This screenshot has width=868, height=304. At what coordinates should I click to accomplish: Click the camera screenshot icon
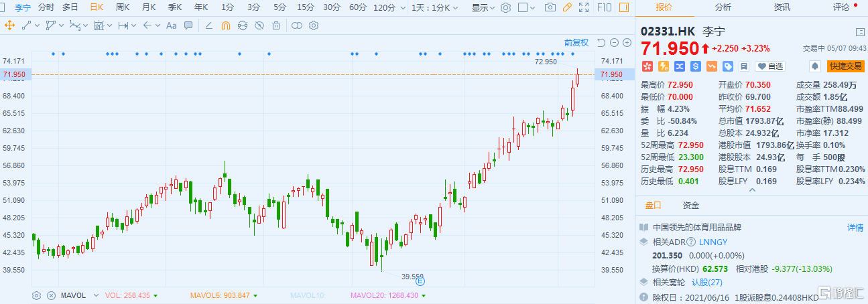550,8
